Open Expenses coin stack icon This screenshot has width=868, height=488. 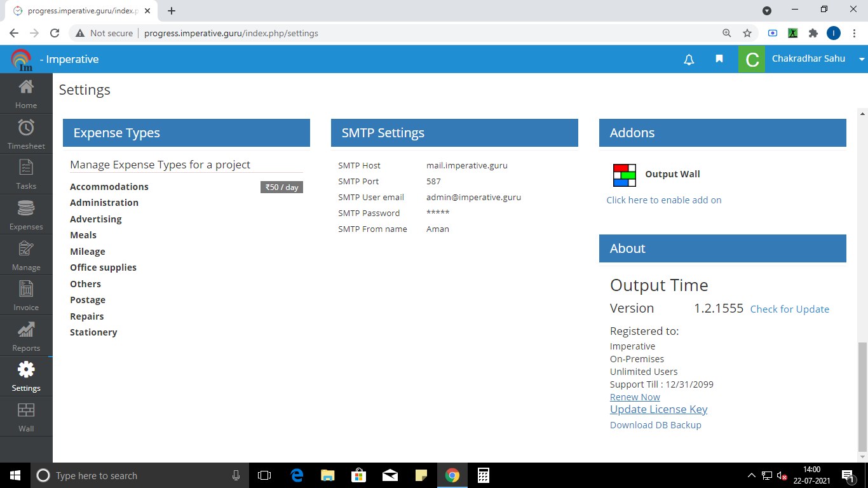(26, 208)
